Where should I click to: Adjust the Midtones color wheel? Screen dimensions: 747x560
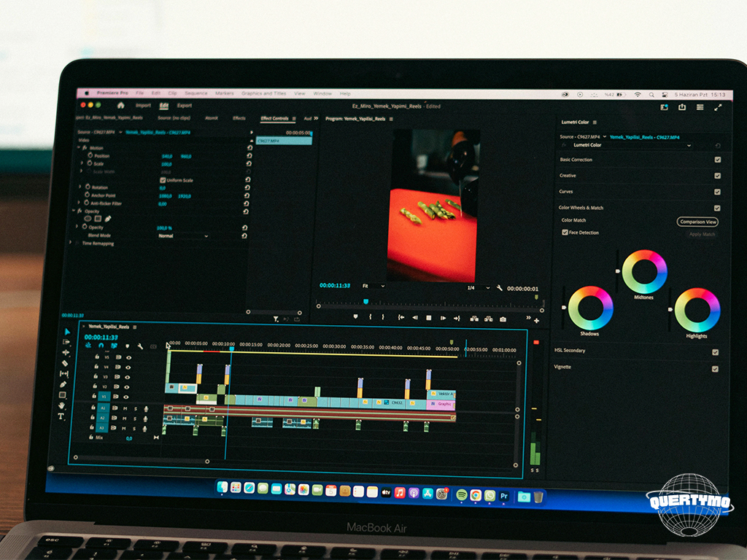pyautogui.click(x=645, y=271)
